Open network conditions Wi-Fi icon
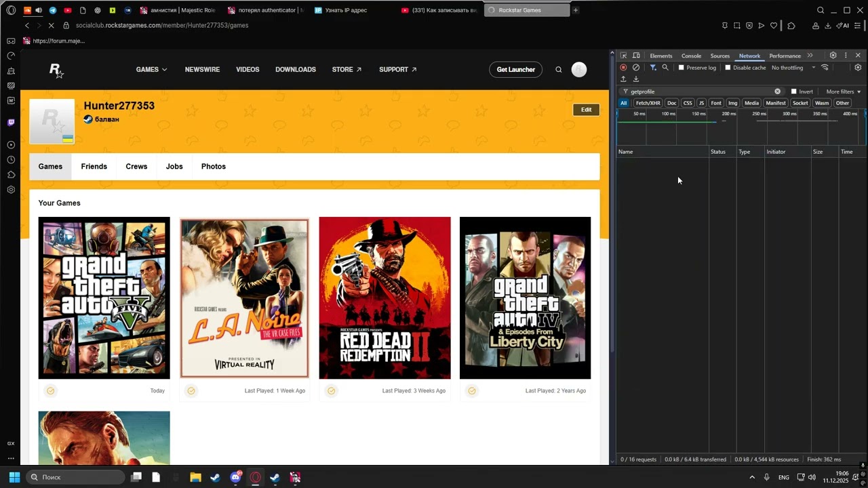 [825, 68]
